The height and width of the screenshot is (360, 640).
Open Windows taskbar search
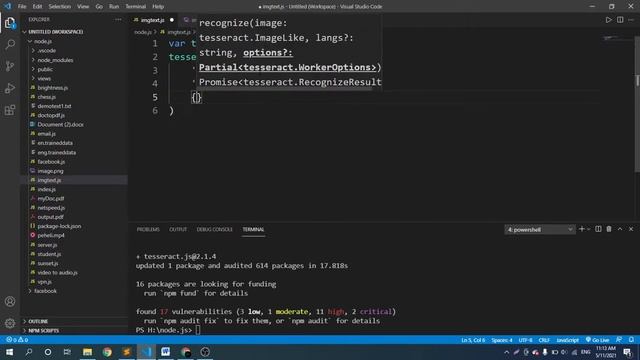[29, 352]
